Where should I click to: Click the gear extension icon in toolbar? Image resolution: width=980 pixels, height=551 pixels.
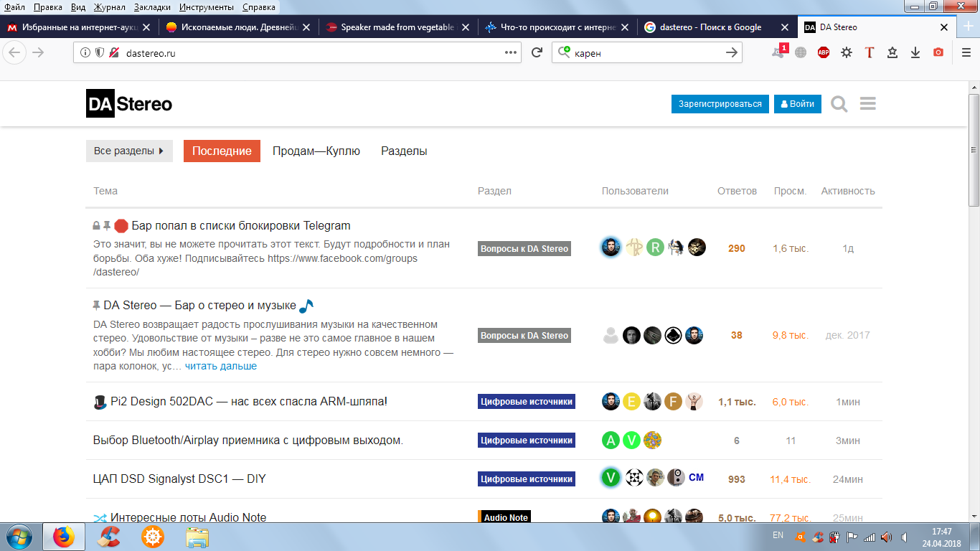pyautogui.click(x=847, y=52)
